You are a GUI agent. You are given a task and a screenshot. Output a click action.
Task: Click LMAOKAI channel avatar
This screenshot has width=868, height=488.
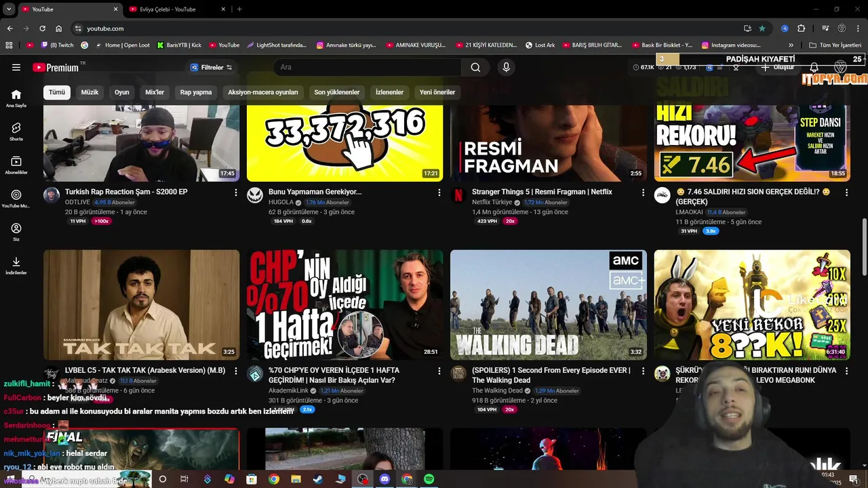(662, 195)
